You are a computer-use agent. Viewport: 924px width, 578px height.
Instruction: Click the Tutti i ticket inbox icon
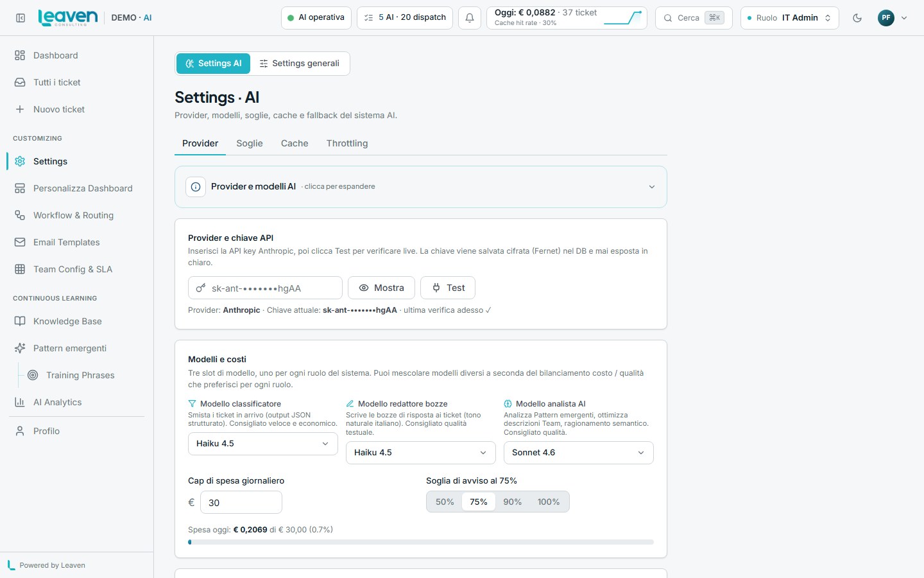click(x=20, y=82)
